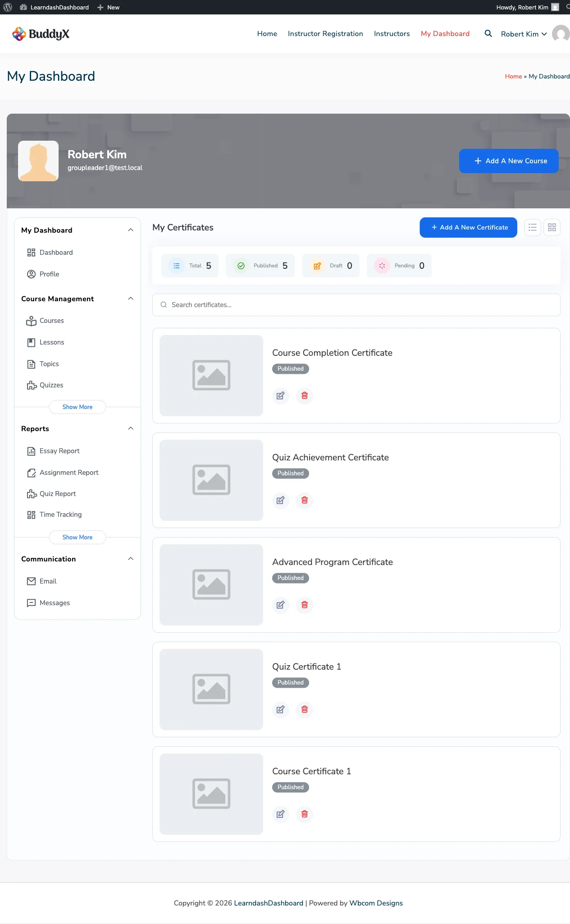
Task: Click the WordPress logo in admin bar
Action: click(x=8, y=7)
